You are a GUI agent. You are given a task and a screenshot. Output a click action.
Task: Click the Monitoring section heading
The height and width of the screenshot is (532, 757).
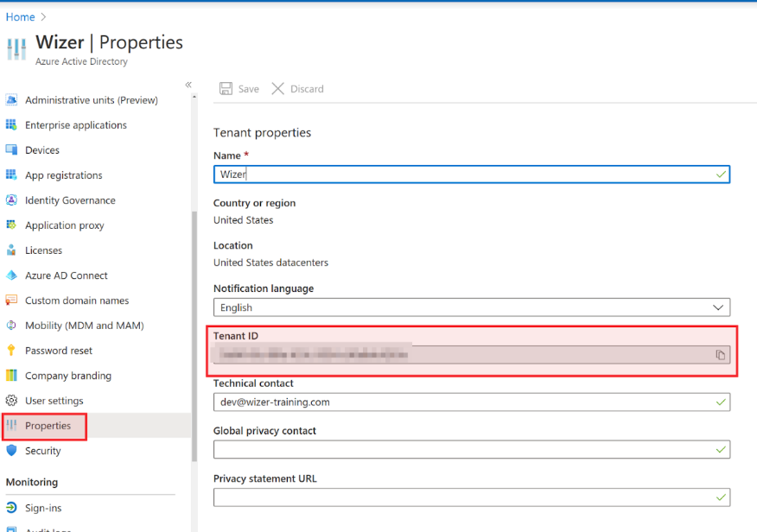(32, 482)
